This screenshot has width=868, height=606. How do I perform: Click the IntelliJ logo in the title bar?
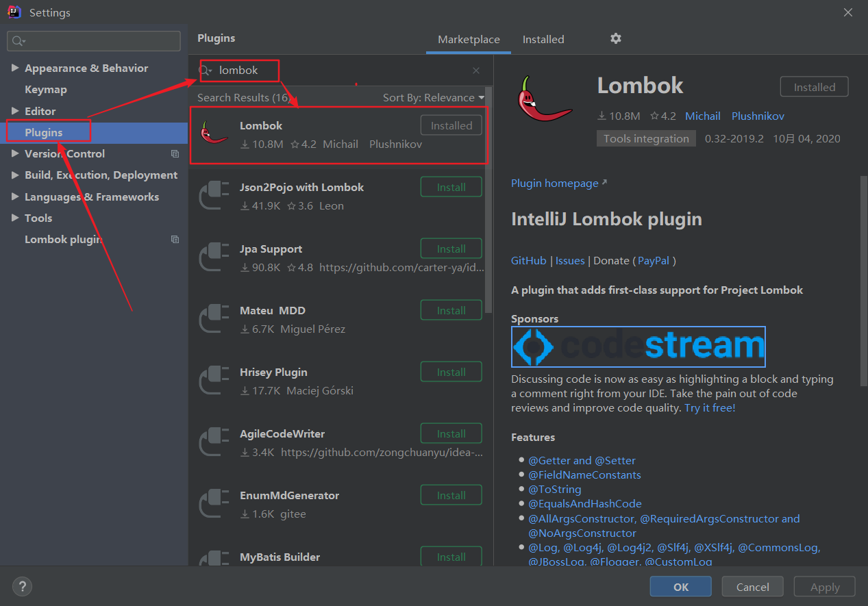coord(14,12)
